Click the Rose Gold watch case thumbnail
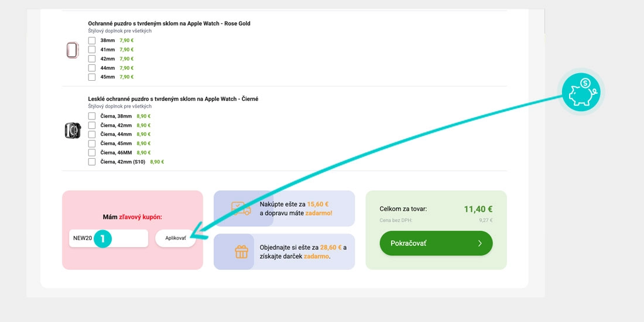The image size is (644, 322). coord(72,50)
